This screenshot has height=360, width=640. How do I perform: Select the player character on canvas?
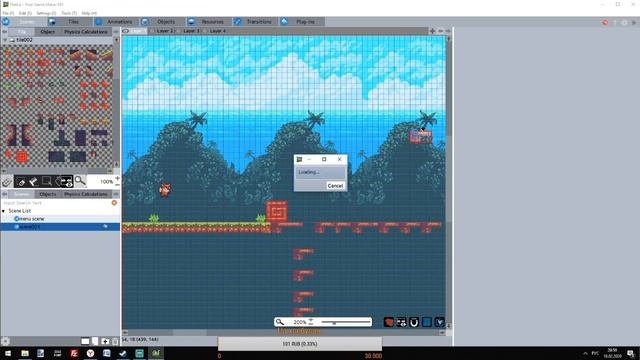[165, 190]
